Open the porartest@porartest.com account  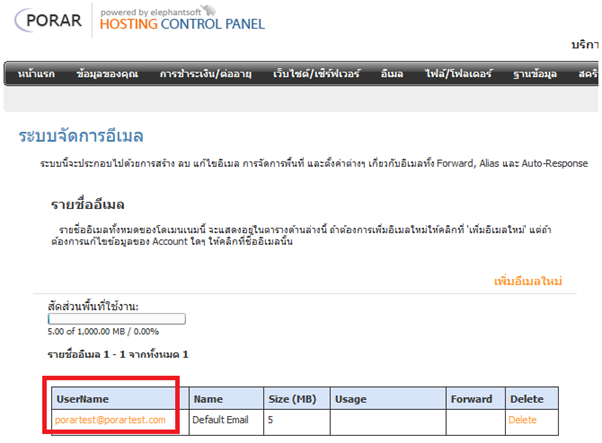(x=110, y=420)
